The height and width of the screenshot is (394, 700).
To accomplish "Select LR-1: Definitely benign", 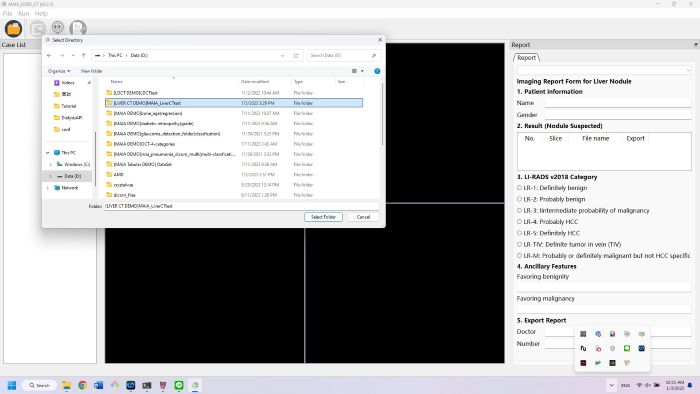I will point(552,188).
